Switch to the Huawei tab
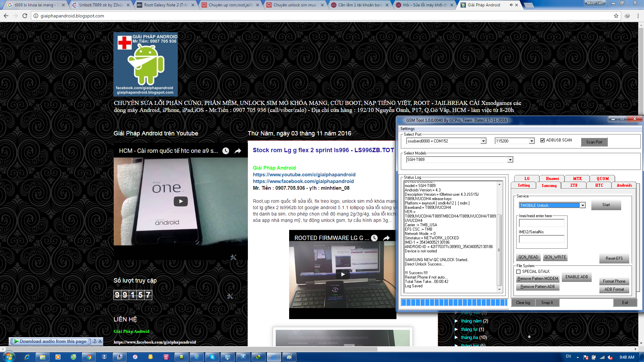Image resolution: width=644 pixels, height=362 pixels. click(552, 179)
